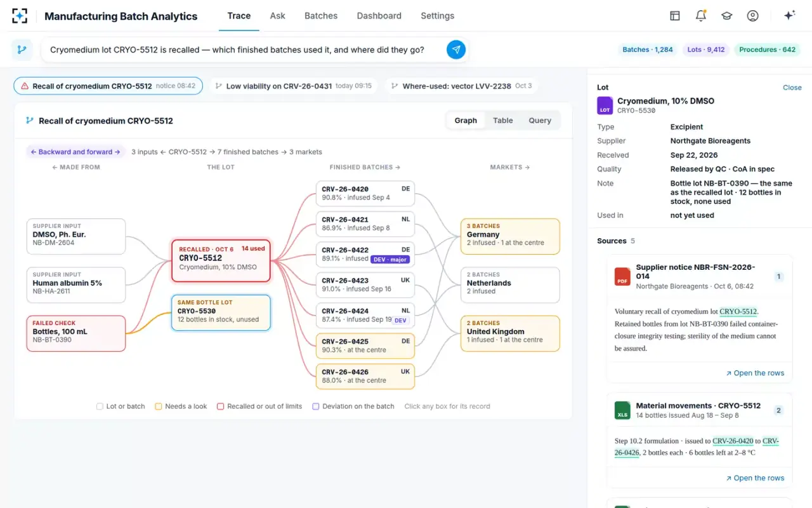Viewport: 812px width, 508px height.
Task: Click the Procedures 642 counter chip
Action: point(767,50)
